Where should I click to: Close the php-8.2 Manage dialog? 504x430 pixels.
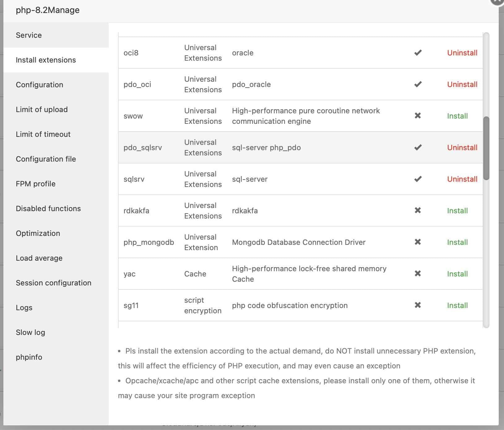497,2
